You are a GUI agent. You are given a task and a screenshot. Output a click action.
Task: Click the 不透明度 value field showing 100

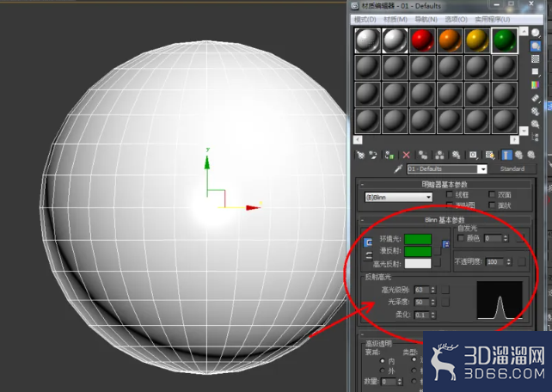(x=495, y=262)
